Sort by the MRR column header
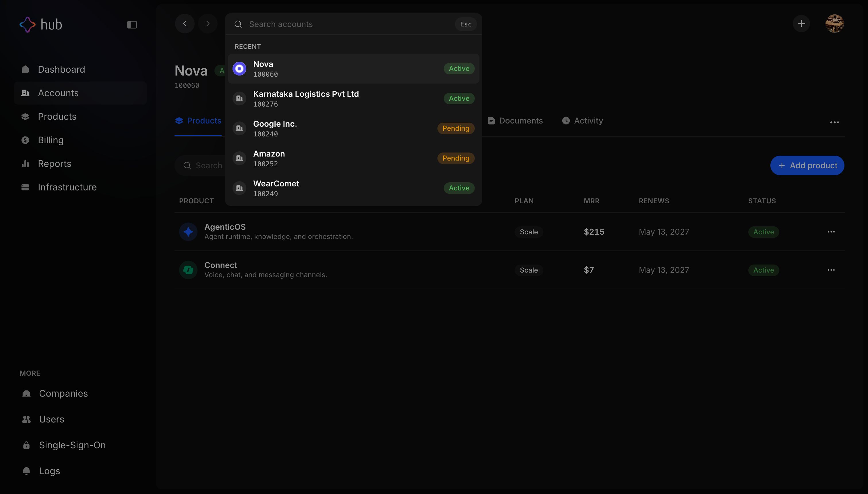This screenshot has height=494, width=868. coord(592,201)
